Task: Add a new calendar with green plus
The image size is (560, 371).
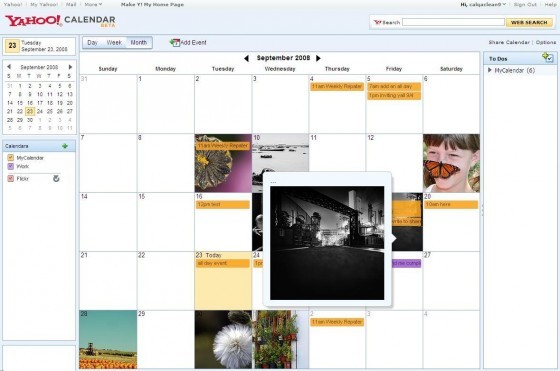Action: 65,146
